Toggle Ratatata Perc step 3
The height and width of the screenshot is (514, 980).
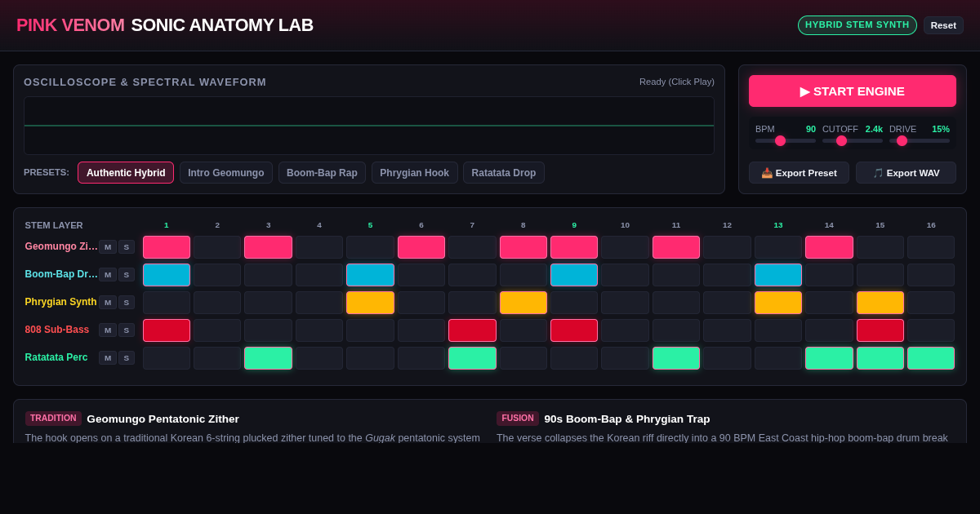268,358
